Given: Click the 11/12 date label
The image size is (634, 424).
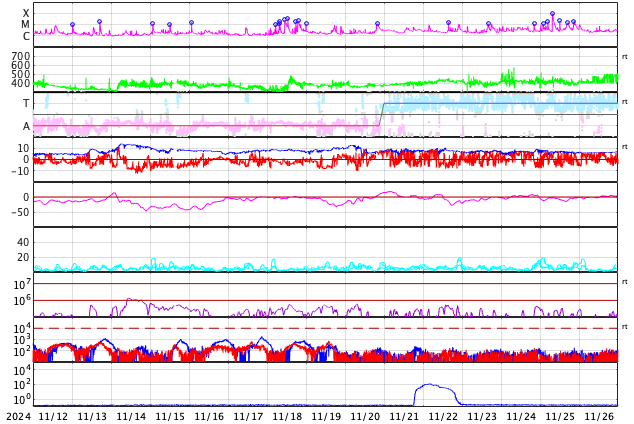Looking at the screenshot, I should (x=53, y=416).
